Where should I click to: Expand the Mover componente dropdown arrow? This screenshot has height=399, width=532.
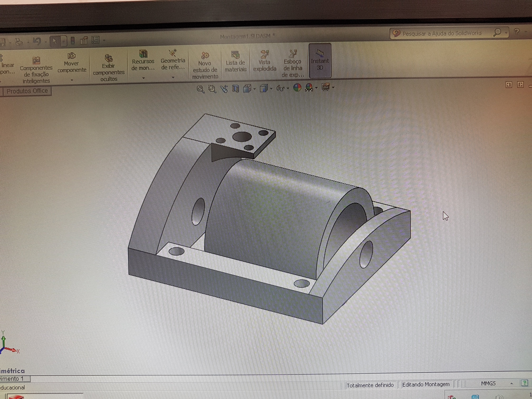72,80
